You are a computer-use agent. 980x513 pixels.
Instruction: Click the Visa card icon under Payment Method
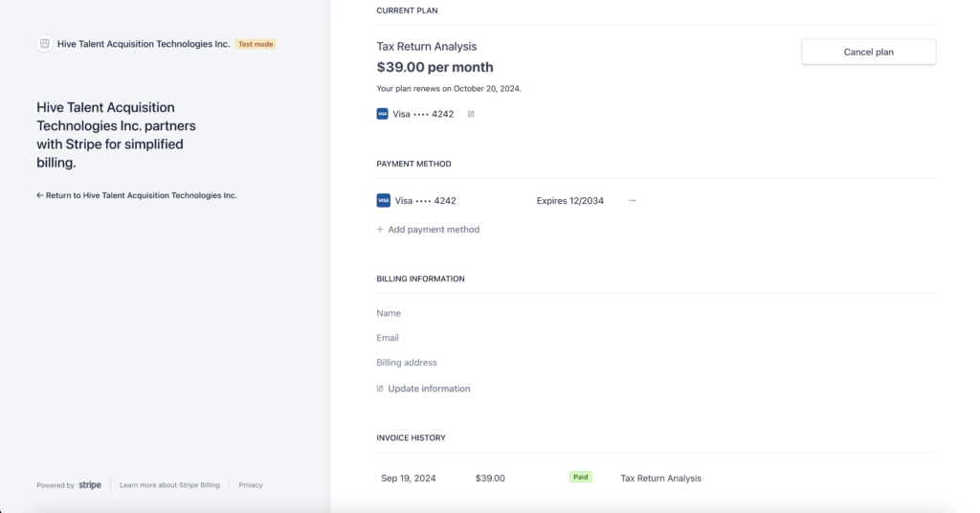coord(383,201)
